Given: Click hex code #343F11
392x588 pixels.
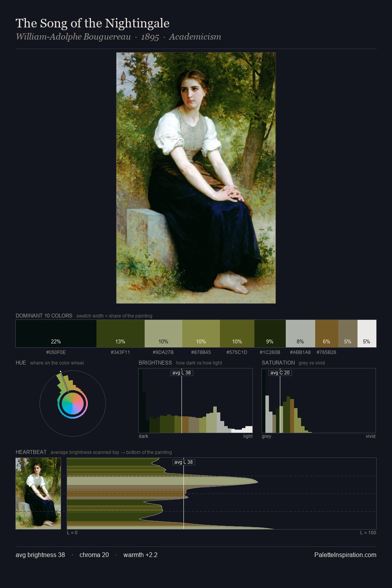Looking at the screenshot, I should click(120, 352).
